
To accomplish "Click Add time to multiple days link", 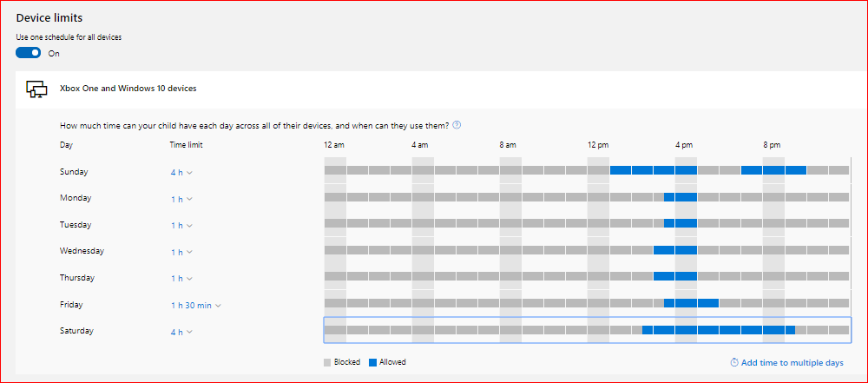I will 792,362.
